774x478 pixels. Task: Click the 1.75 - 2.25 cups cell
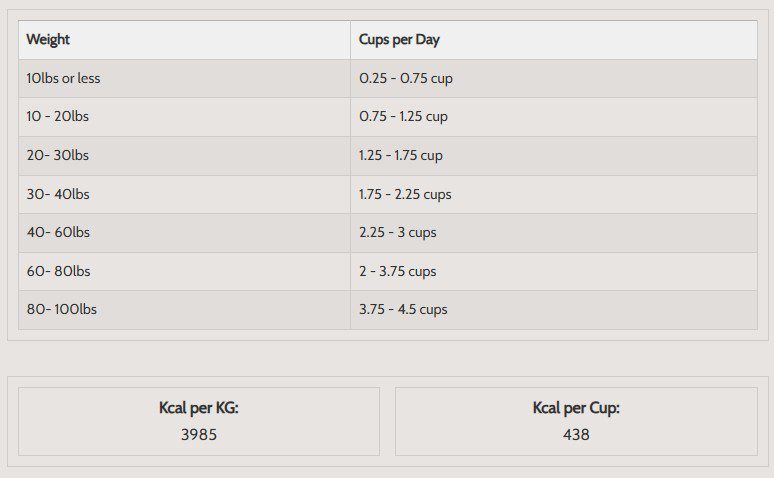click(405, 194)
